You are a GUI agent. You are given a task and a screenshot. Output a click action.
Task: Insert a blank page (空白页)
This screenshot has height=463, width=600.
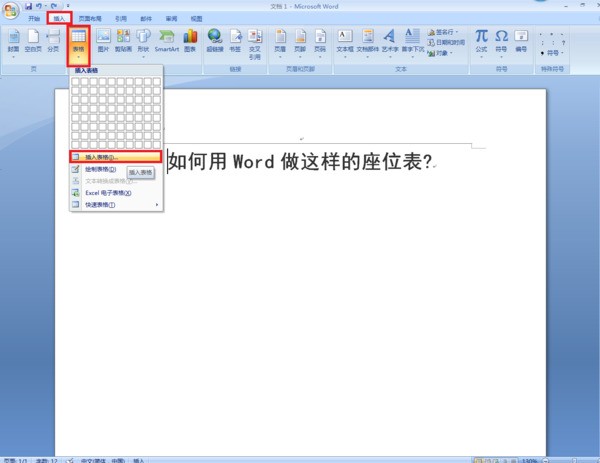[33, 41]
